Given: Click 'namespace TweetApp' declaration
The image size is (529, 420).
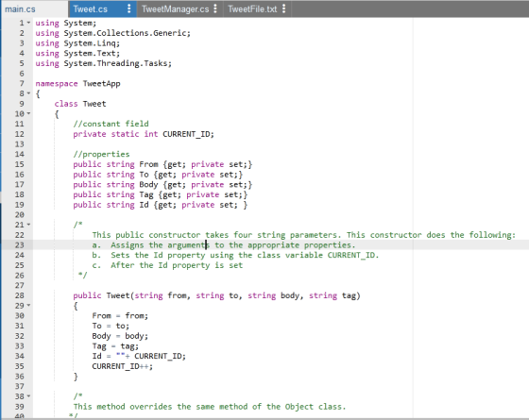Looking at the screenshot, I should 77,84.
